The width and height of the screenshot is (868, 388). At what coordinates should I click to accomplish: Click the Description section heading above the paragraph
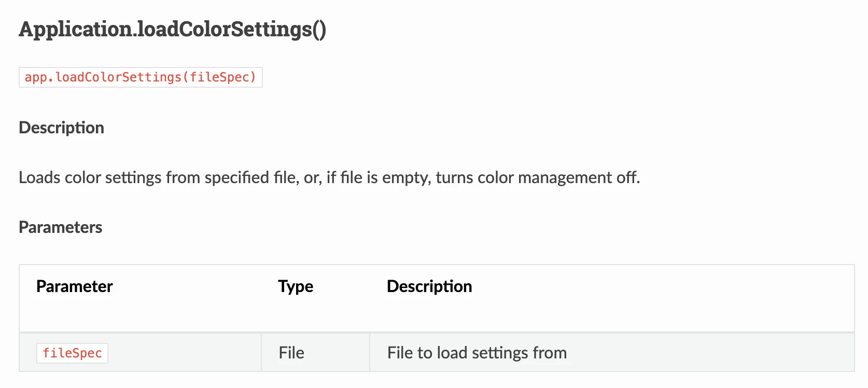pyautogui.click(x=61, y=128)
